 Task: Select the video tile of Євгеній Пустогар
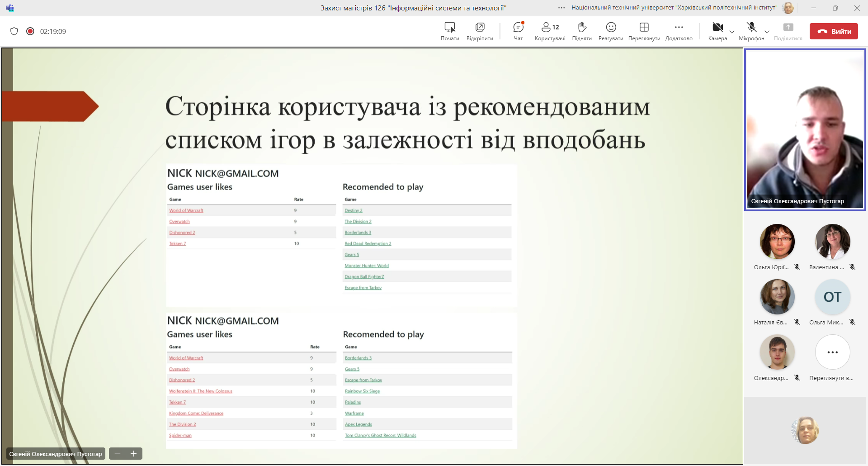pyautogui.click(x=805, y=130)
